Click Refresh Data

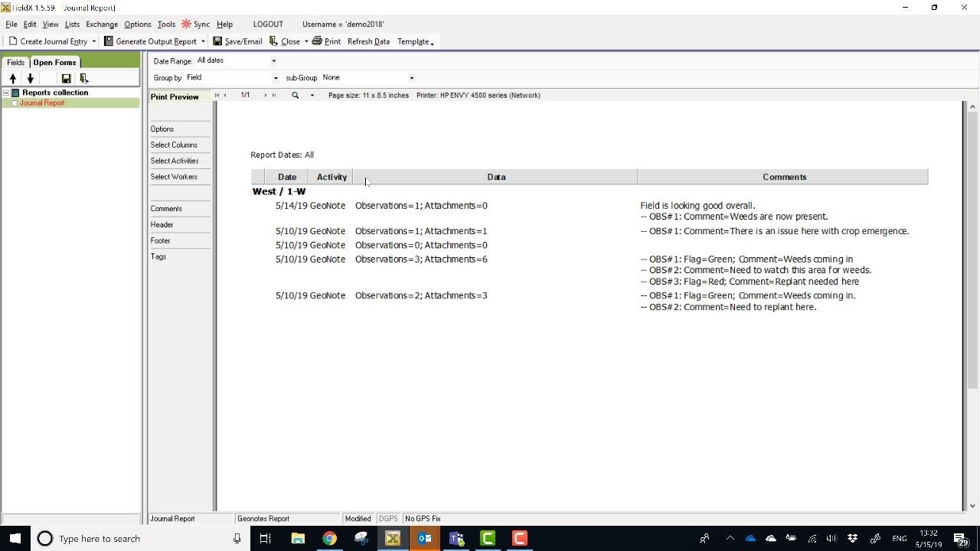[368, 41]
